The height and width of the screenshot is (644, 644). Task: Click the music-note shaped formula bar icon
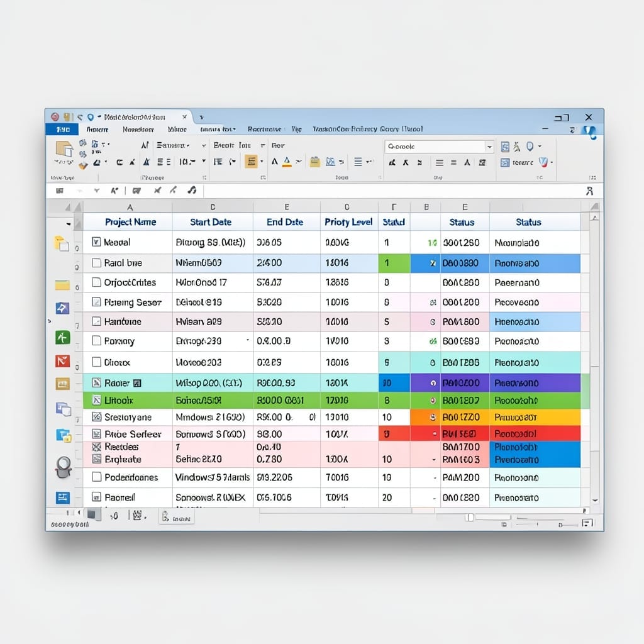point(192,190)
